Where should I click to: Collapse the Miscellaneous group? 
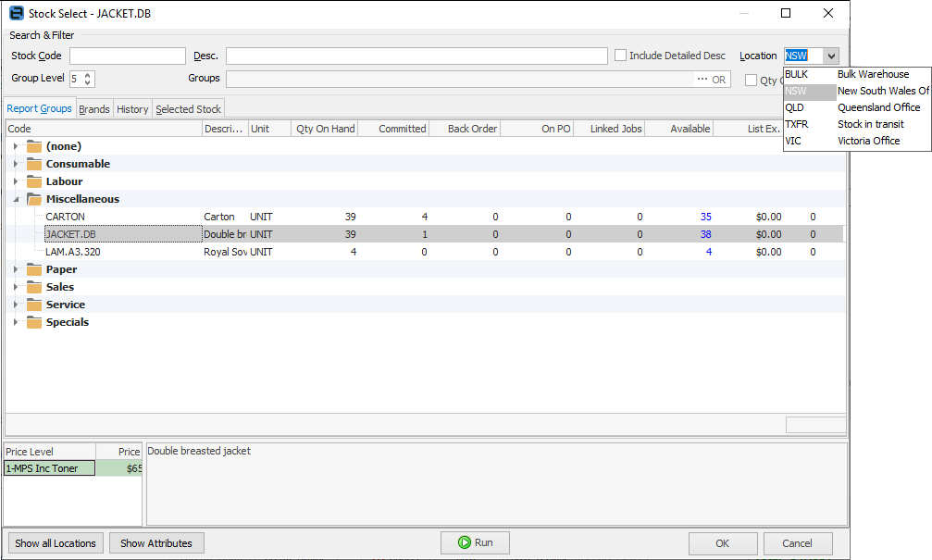[16, 199]
